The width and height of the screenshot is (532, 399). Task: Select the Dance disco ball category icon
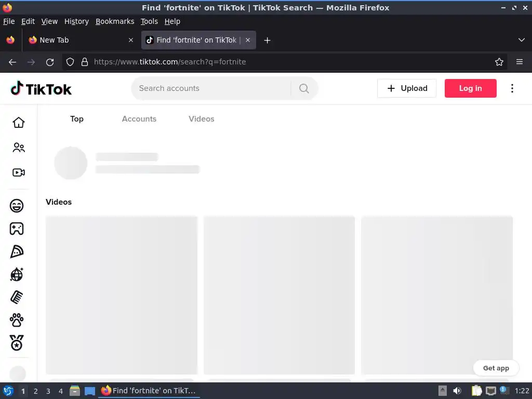tap(17, 274)
